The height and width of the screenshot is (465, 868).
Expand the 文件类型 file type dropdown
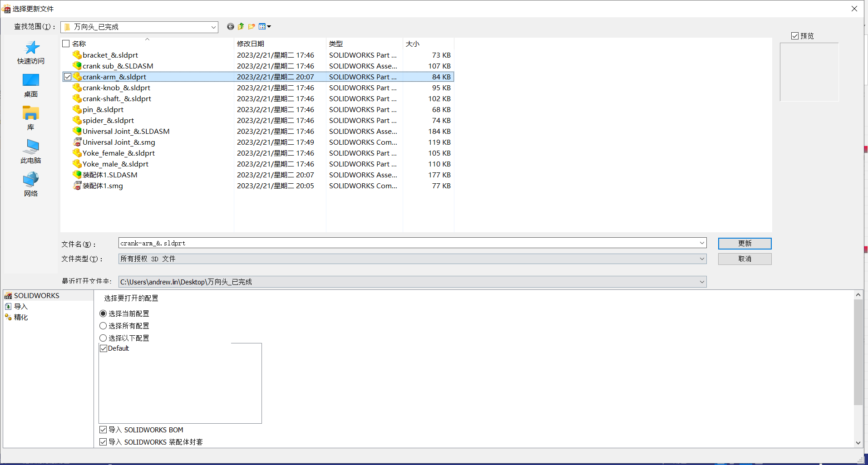tap(702, 259)
